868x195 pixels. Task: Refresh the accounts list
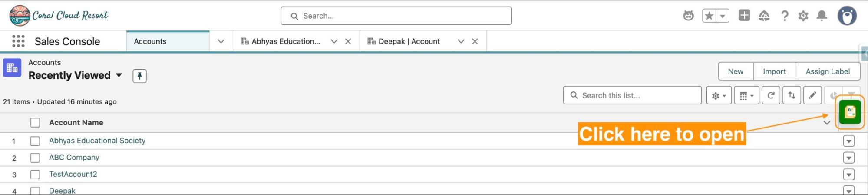click(x=771, y=95)
